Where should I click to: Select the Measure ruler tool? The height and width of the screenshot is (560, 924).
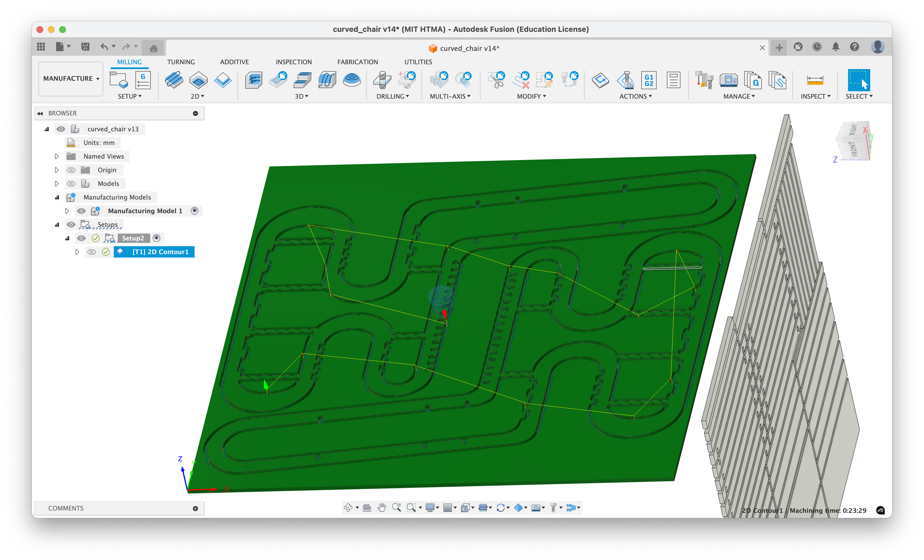coord(815,80)
